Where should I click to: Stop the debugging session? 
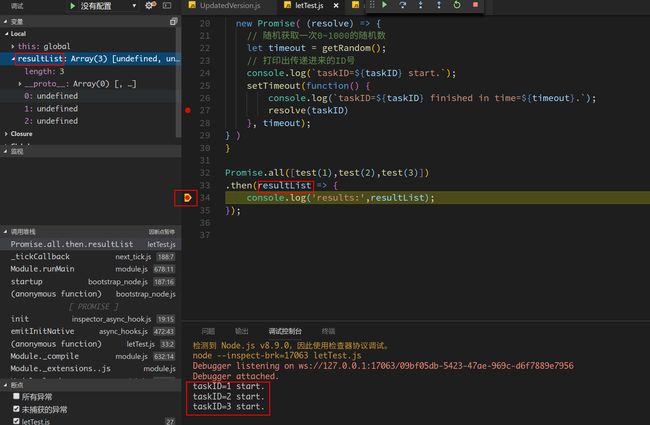475,5
